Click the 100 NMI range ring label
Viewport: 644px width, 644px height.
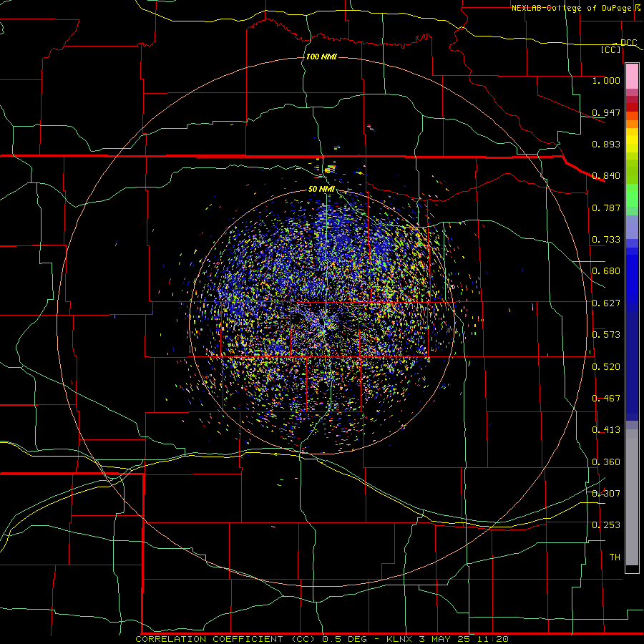[x=321, y=57]
